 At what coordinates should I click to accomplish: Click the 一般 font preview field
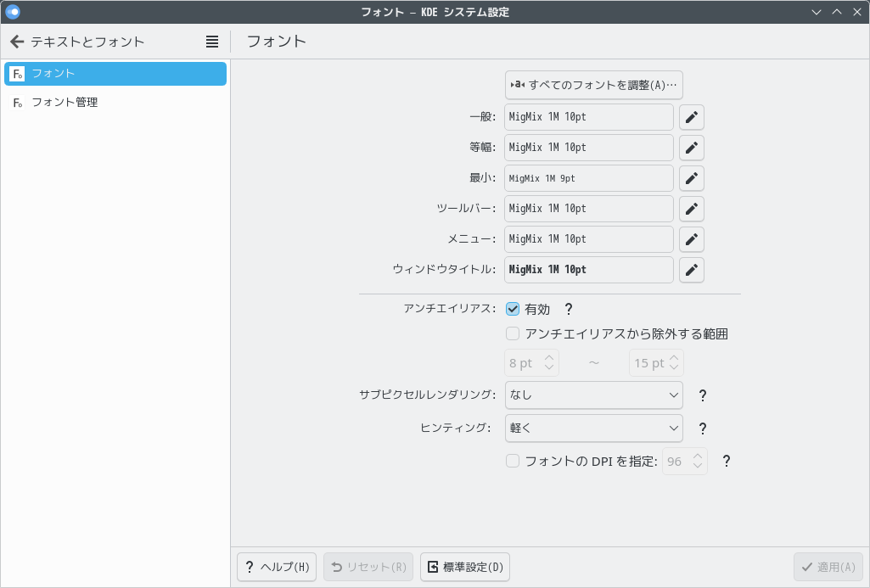coord(588,117)
